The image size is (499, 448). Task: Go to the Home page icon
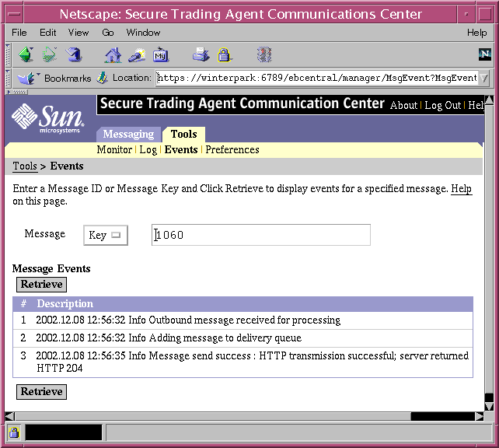pyautogui.click(x=113, y=54)
